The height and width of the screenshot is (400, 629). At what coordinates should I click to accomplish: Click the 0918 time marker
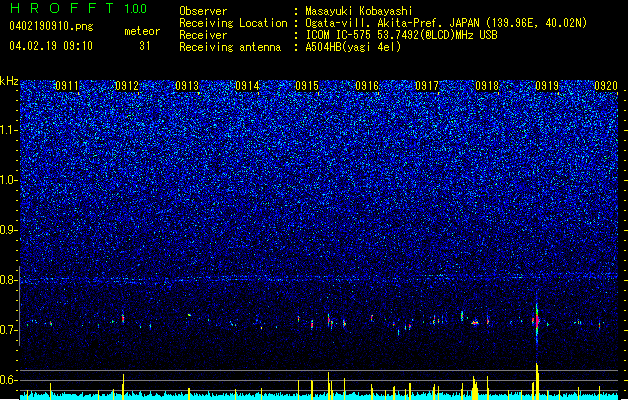pos(487,86)
